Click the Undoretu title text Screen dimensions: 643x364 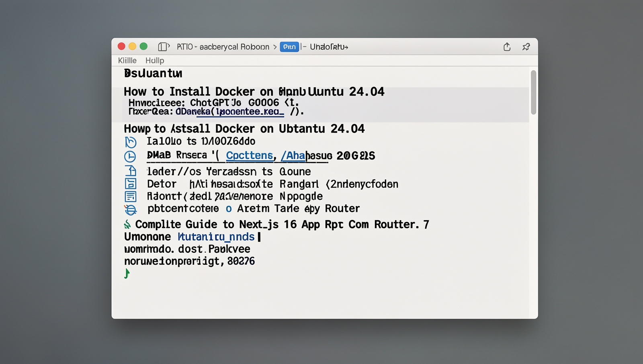click(329, 47)
